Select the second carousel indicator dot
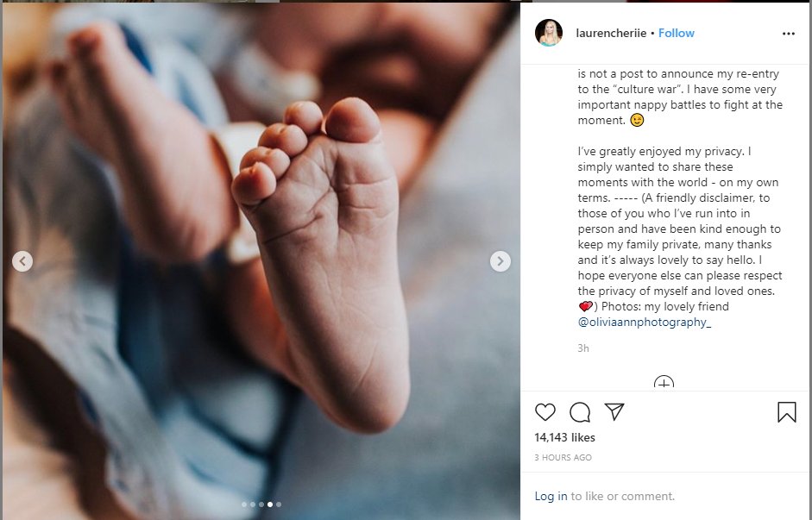812x520 pixels. 253,504
